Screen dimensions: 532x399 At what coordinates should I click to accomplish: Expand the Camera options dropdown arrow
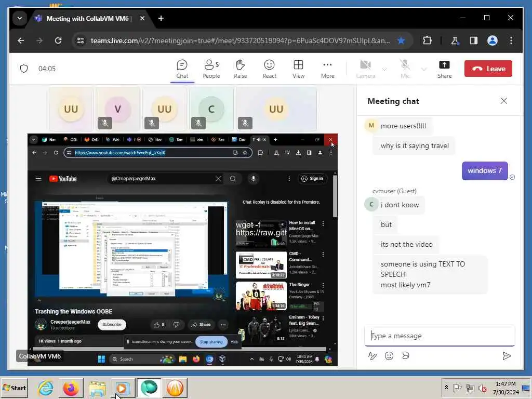pos(384,69)
